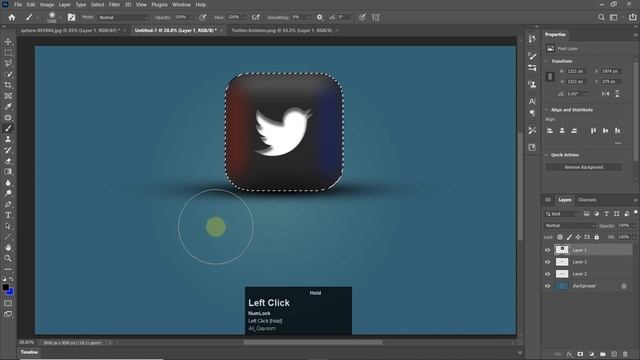Viewport: 640px width, 360px height.
Task: Open the Flow dropdown in options bar
Action: [x=244, y=18]
